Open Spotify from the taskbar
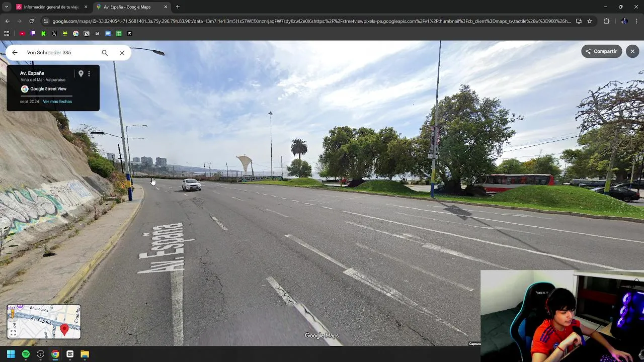644x362 pixels. coord(26,354)
